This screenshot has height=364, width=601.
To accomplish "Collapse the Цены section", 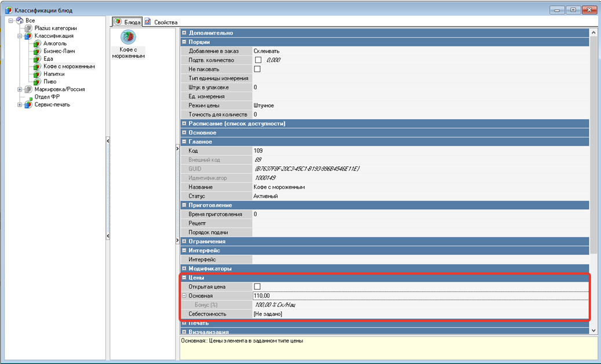I will point(184,278).
